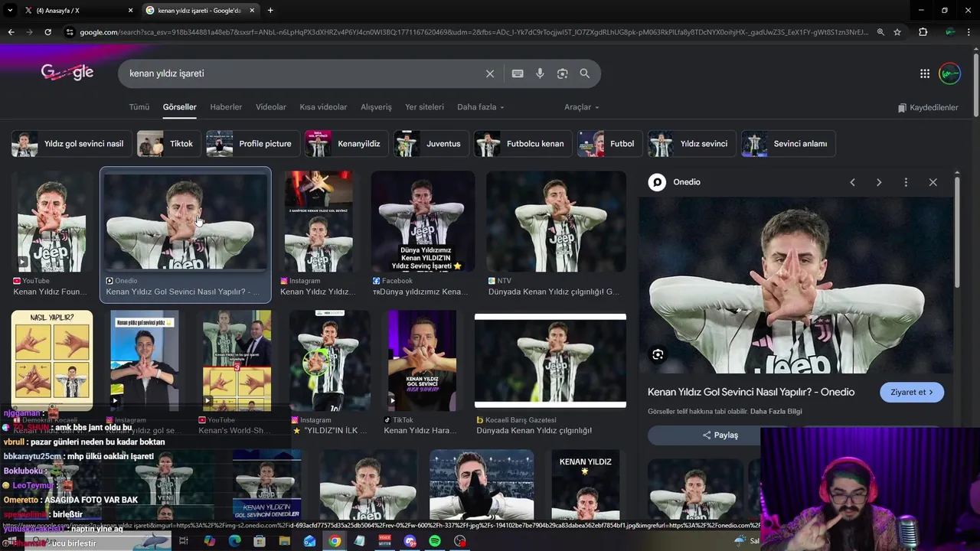This screenshot has height=551, width=980.
Task: Expand the Araçlar tools dropdown
Action: coord(582,107)
